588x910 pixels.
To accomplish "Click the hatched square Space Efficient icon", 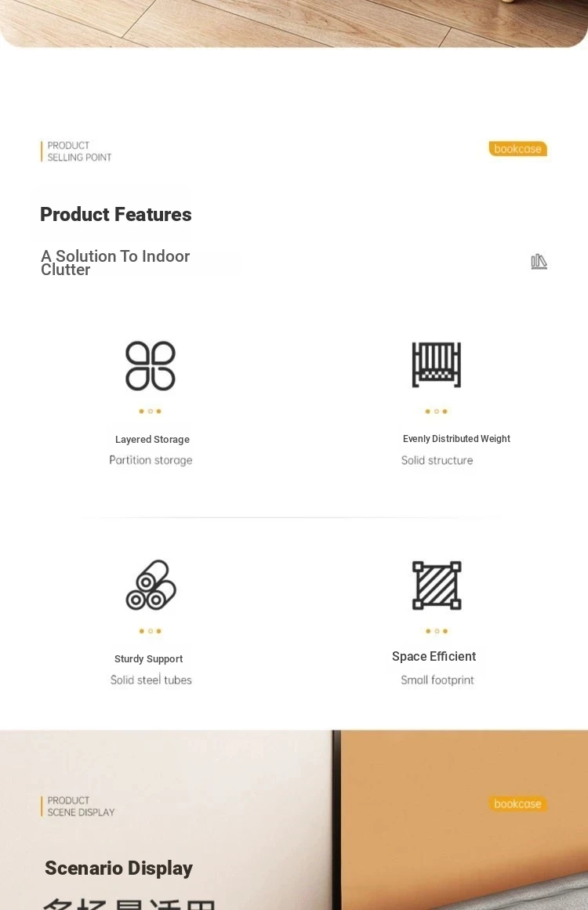I will [437, 585].
